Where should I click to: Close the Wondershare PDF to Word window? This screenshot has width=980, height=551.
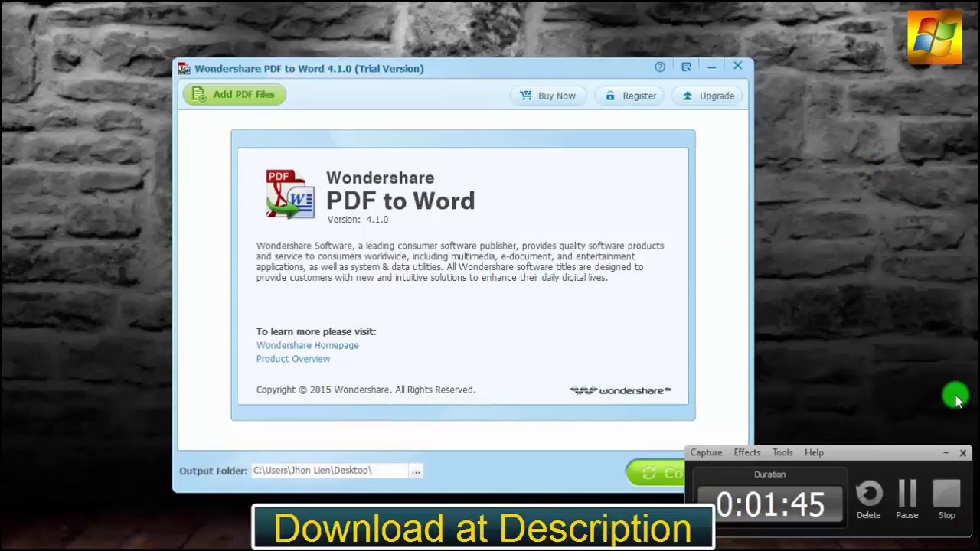click(x=737, y=67)
